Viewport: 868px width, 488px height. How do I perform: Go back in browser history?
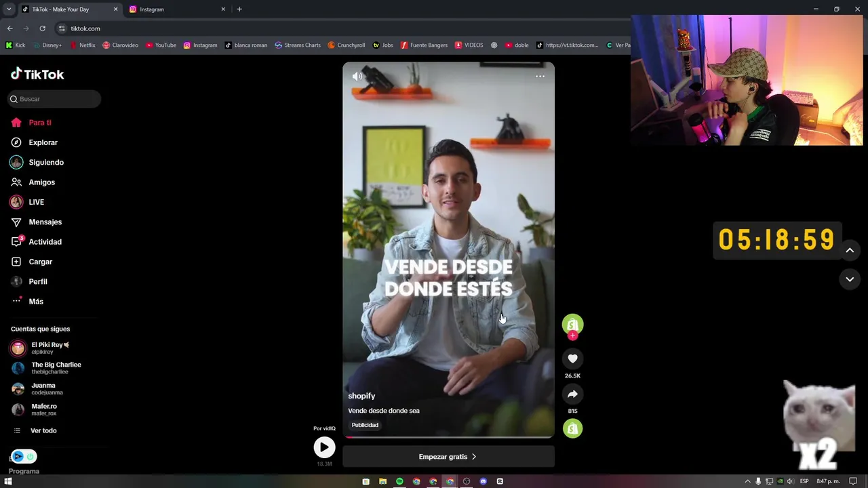click(9, 28)
